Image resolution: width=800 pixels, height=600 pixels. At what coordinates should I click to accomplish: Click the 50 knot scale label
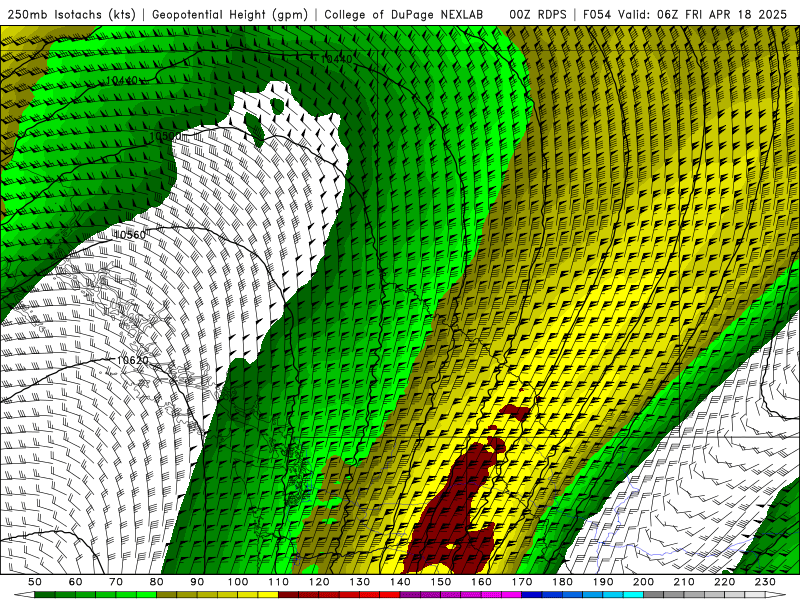coord(35,582)
